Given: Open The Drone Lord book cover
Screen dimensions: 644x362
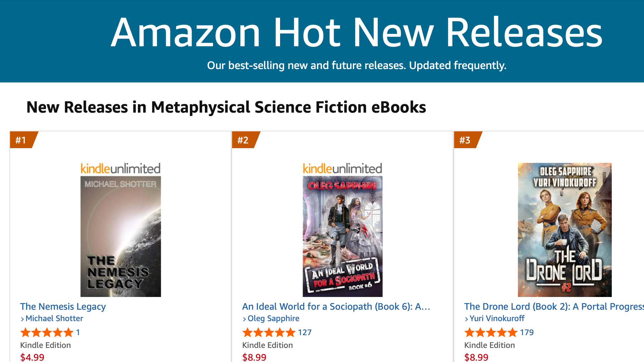Looking at the screenshot, I should pos(565,230).
